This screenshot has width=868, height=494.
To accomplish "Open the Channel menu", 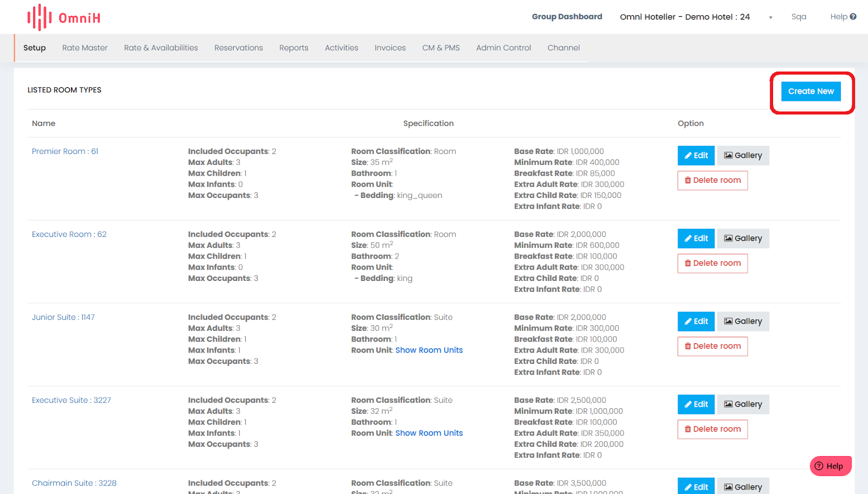I will click(x=564, y=48).
